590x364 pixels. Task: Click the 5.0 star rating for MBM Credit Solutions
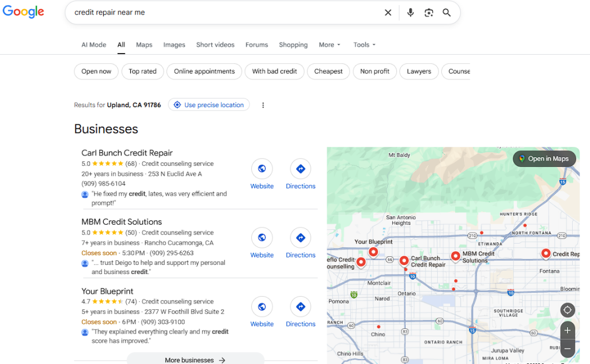(109, 233)
